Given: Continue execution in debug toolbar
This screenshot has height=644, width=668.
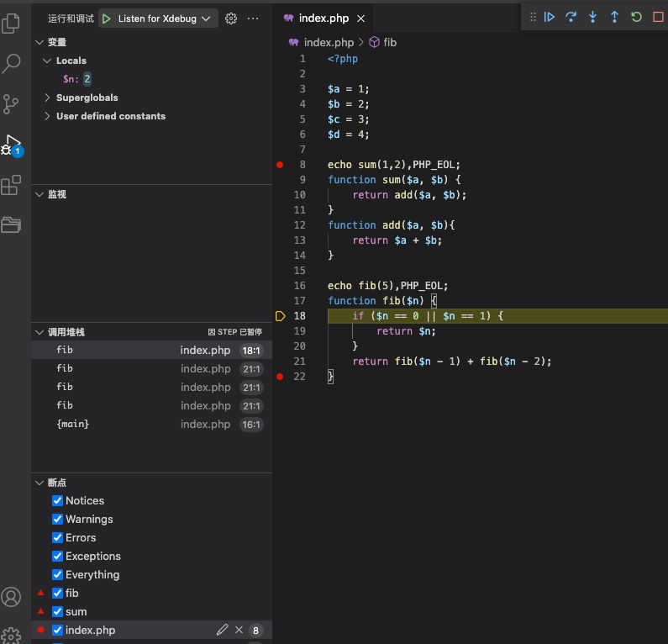Looking at the screenshot, I should point(550,17).
